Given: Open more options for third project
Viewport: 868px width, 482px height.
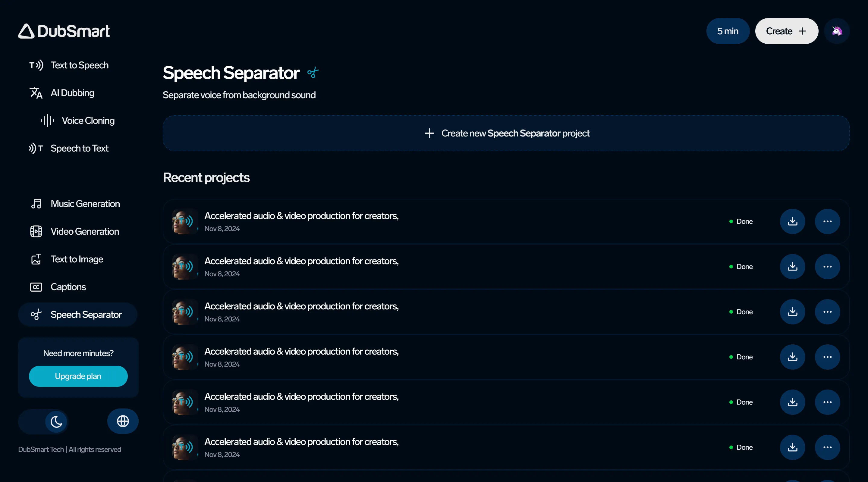Looking at the screenshot, I should pyautogui.click(x=828, y=312).
